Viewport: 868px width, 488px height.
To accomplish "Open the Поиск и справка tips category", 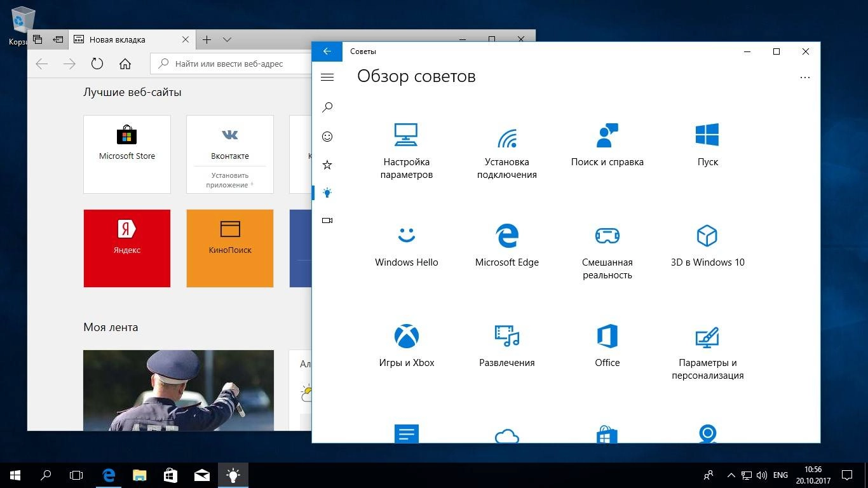I will (x=607, y=146).
